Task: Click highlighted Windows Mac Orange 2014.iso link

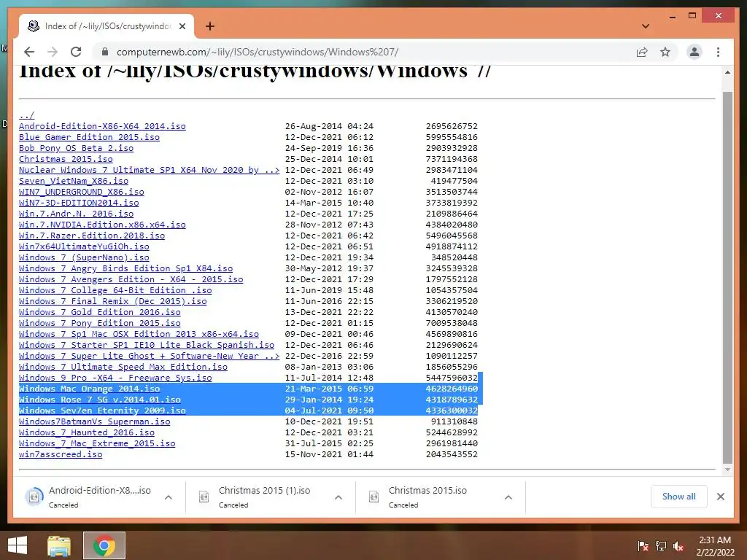Action: 89,389
